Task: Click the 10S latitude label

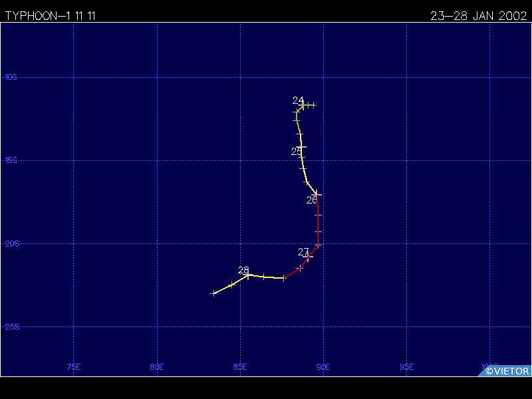Action: 11,77
